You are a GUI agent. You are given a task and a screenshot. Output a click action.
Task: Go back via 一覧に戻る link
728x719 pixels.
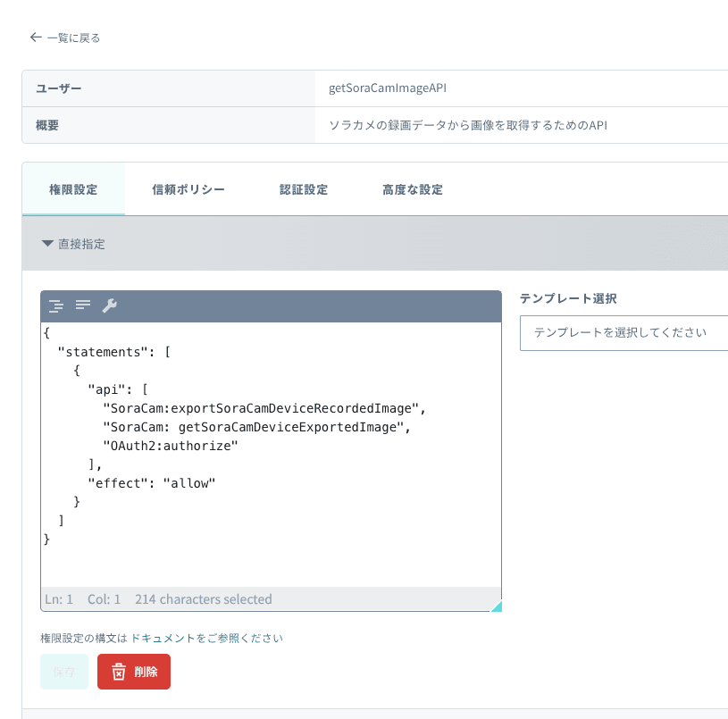[65, 38]
